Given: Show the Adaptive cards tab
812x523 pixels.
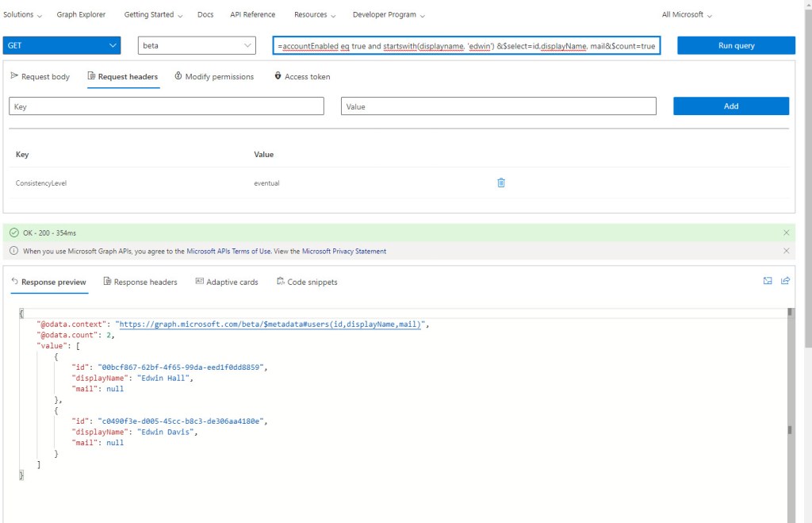Looking at the screenshot, I should [227, 282].
